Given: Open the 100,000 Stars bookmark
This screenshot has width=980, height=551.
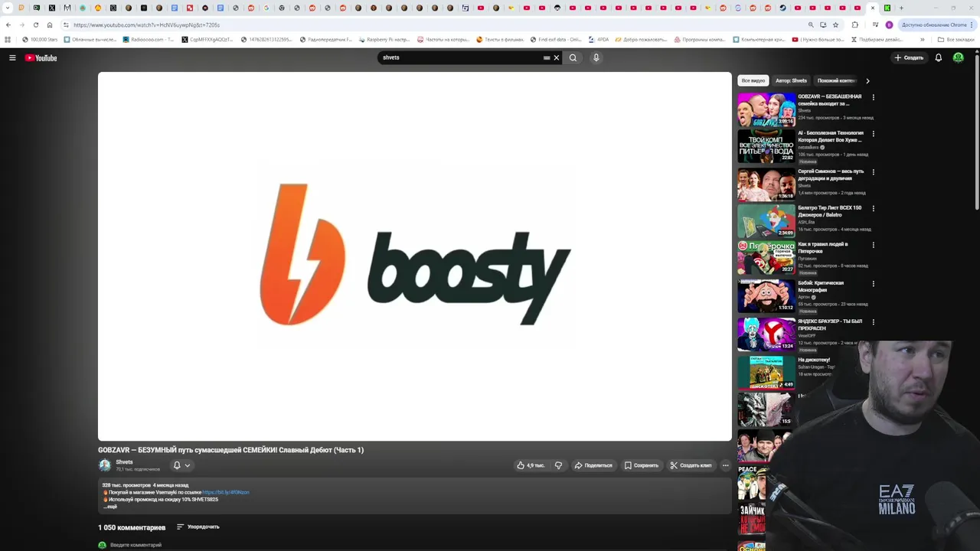Looking at the screenshot, I should pos(40,39).
